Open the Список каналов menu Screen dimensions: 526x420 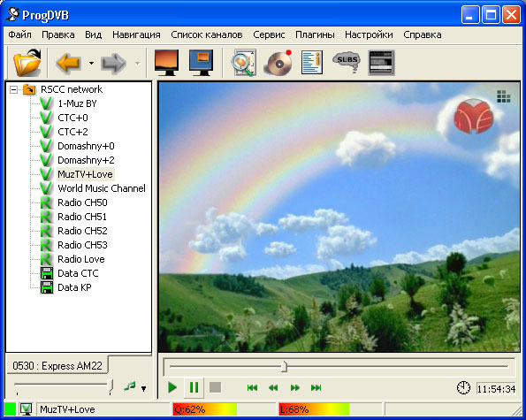click(207, 34)
